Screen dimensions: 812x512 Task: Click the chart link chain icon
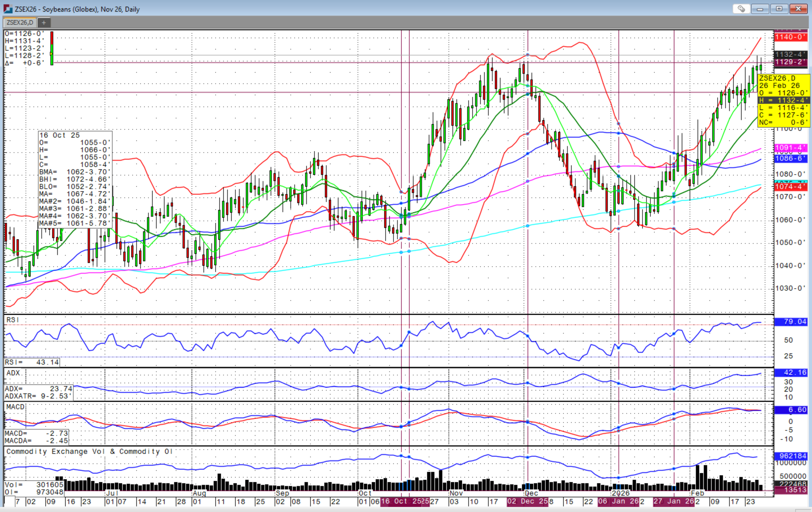pyautogui.click(x=741, y=9)
